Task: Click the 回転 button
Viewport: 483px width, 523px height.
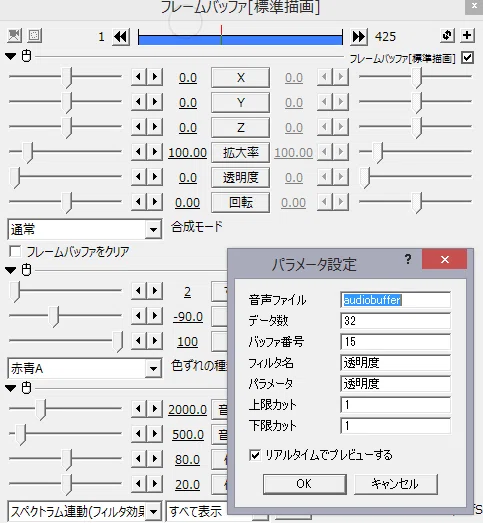Action: tap(240, 203)
